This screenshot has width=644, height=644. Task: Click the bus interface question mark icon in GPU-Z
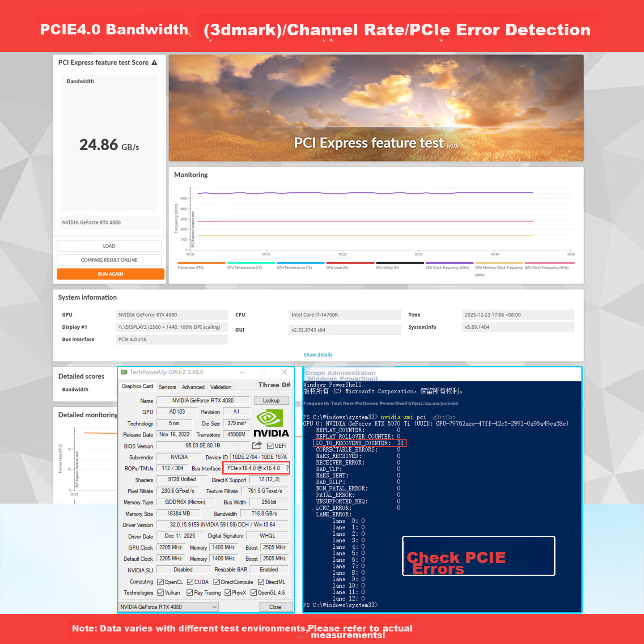coord(287,468)
